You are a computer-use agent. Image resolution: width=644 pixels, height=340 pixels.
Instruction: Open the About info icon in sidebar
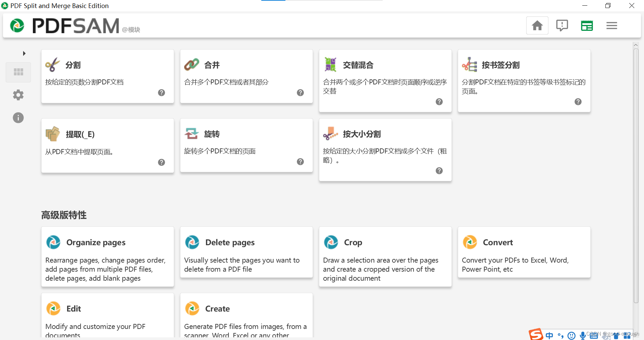(x=18, y=118)
